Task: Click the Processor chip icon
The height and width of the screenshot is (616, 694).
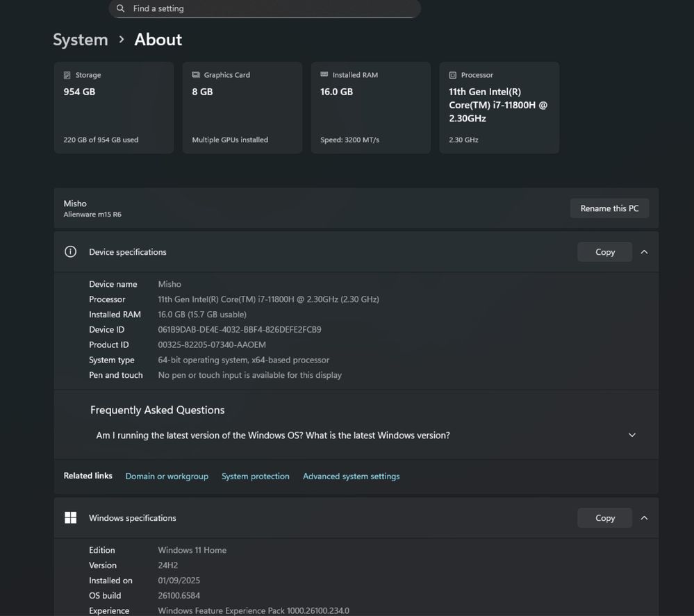Action: click(452, 75)
